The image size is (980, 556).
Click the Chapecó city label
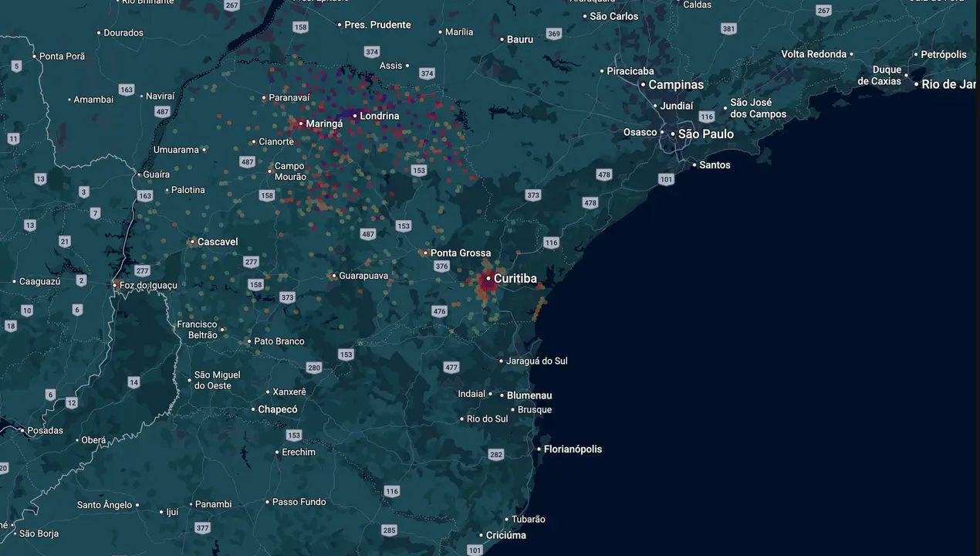pos(278,410)
